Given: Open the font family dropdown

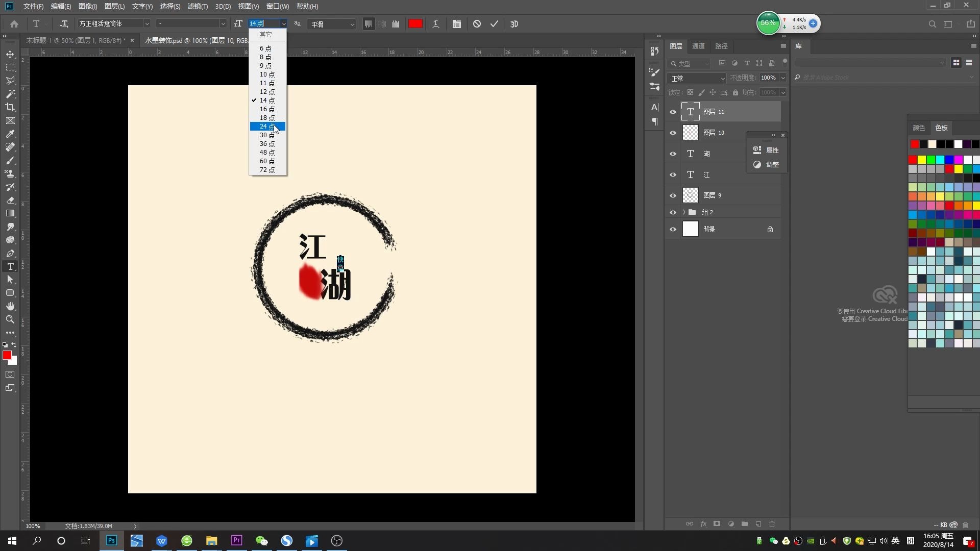Looking at the screenshot, I should coord(146,24).
